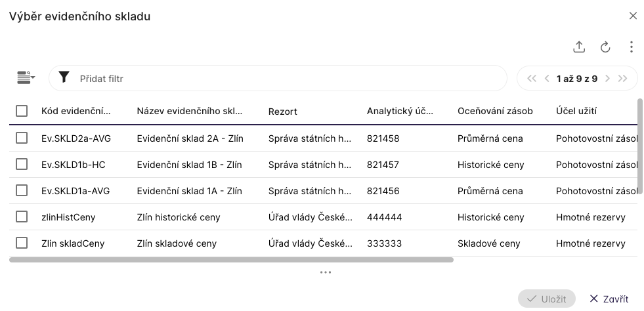Expand the three-dot handle below table
The height and width of the screenshot is (311, 644).
tap(326, 272)
